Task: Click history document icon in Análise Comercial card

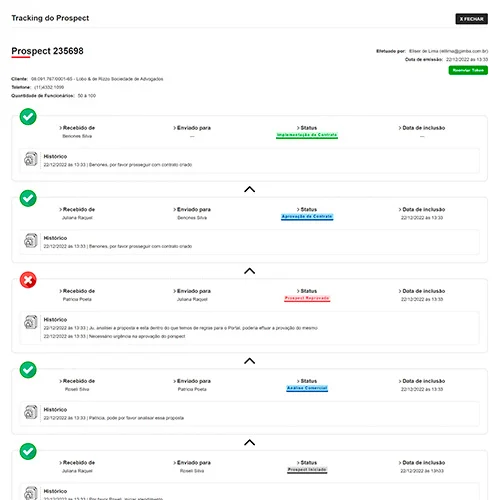Action: coord(31,412)
